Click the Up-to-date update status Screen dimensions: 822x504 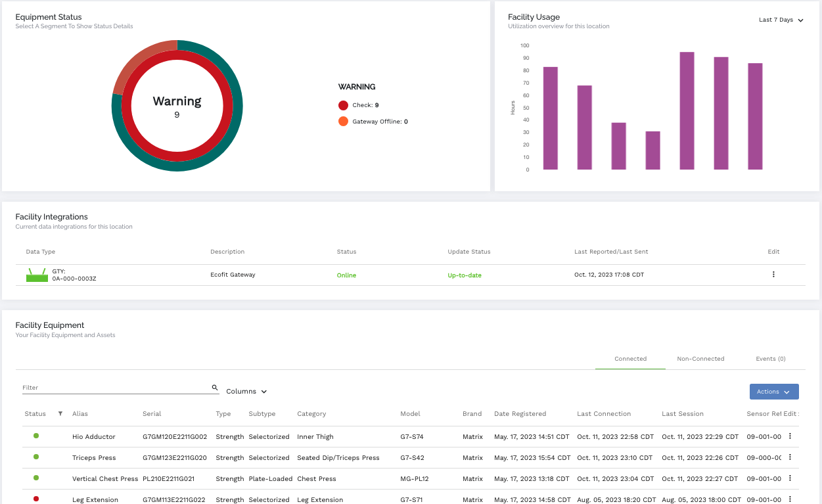(465, 275)
